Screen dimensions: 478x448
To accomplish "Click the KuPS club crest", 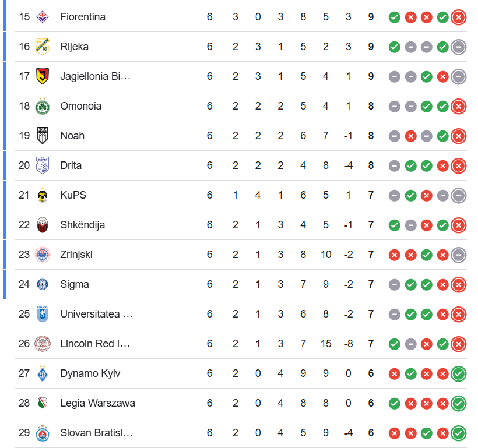I will [43, 195].
